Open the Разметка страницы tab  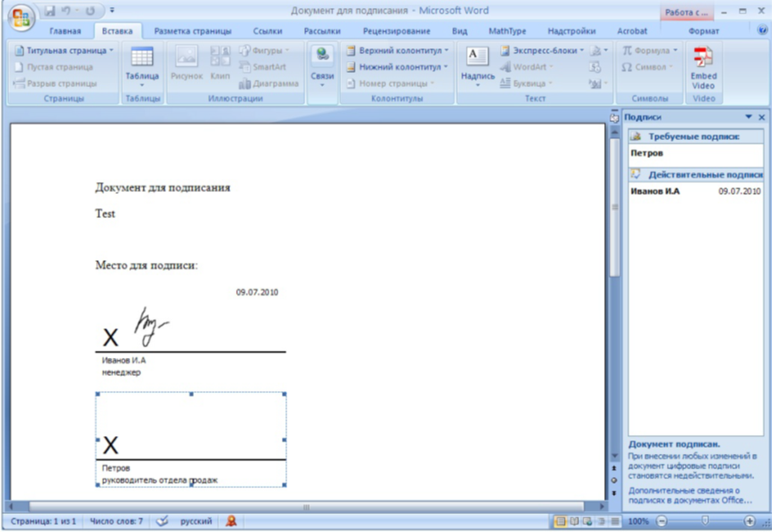[x=192, y=31]
